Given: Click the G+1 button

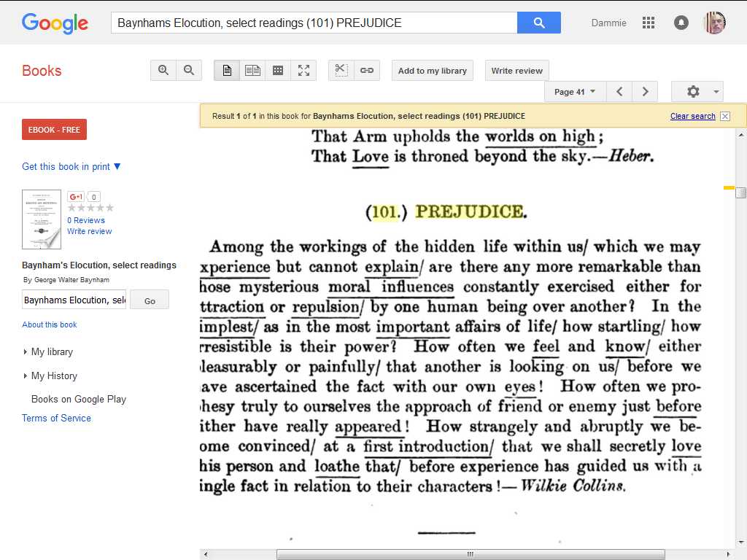Looking at the screenshot, I should [76, 197].
